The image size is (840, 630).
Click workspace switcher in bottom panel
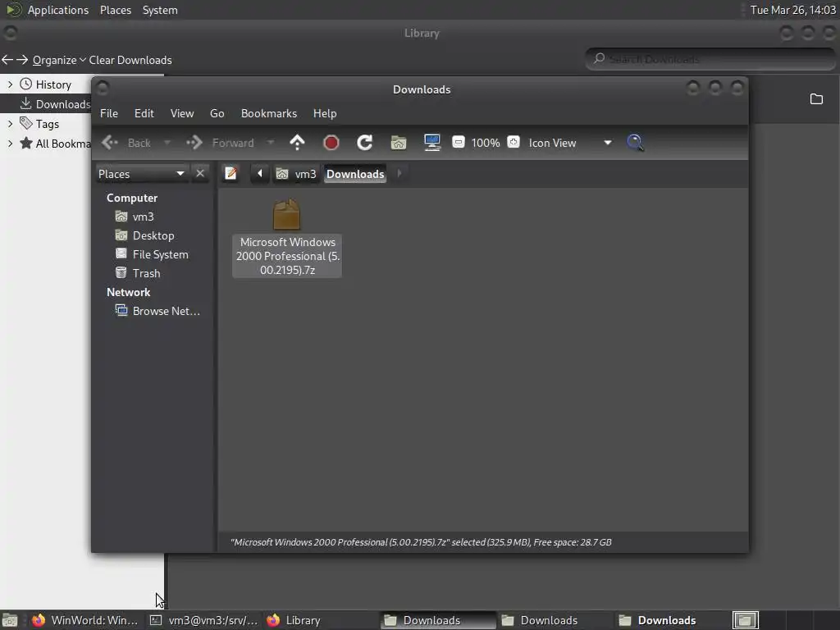point(745,620)
